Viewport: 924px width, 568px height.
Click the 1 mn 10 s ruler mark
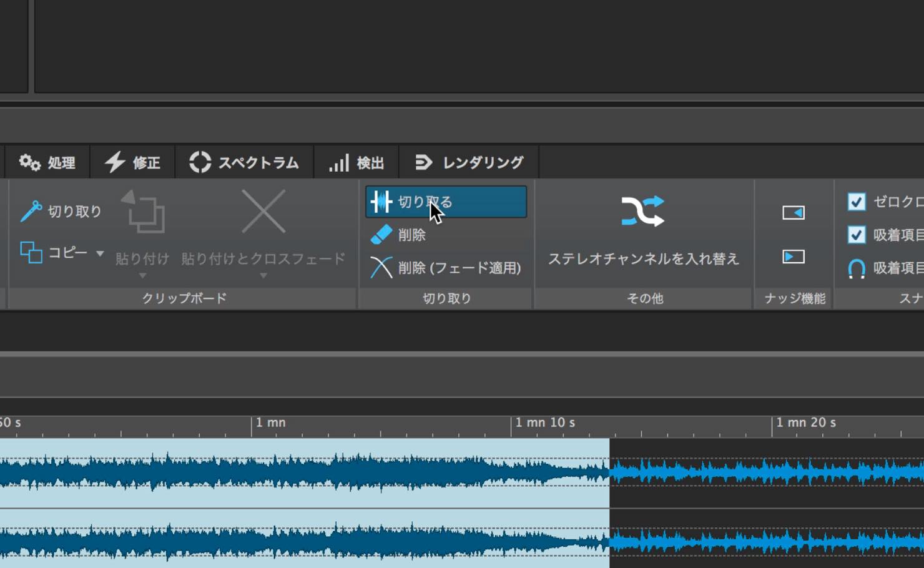(x=545, y=423)
